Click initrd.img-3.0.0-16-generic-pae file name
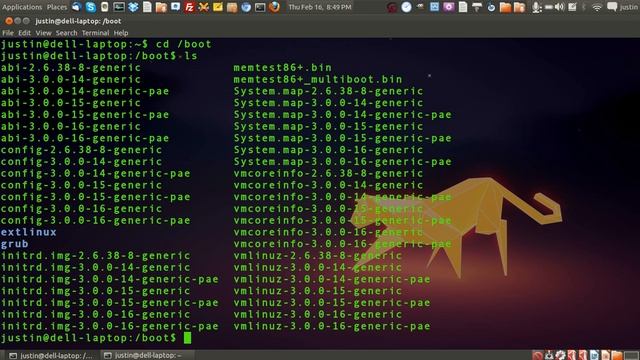The height and width of the screenshot is (360, 640). [x=110, y=327]
